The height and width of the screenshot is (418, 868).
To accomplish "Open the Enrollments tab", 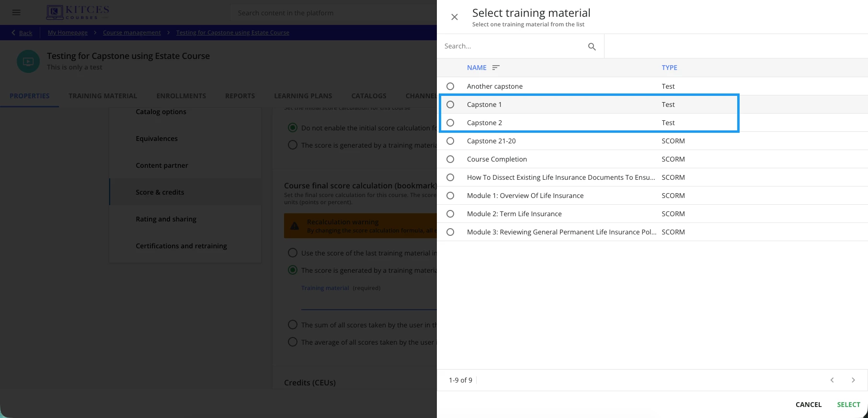I will tap(181, 96).
